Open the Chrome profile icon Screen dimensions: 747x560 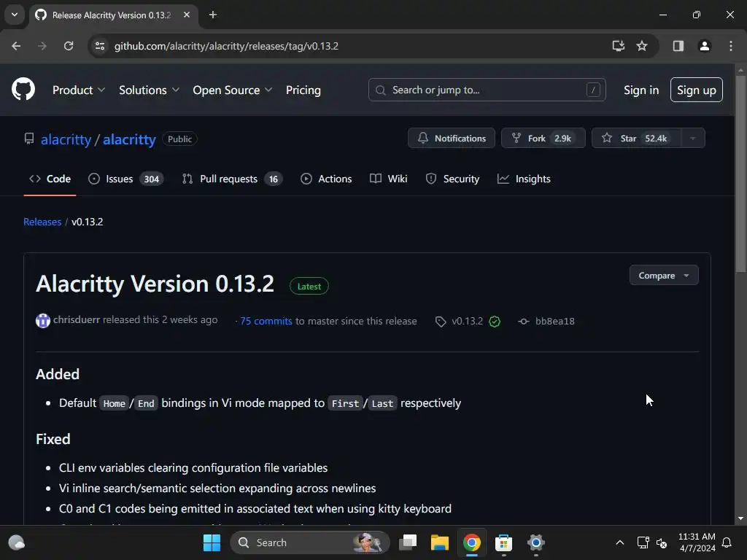click(x=704, y=46)
